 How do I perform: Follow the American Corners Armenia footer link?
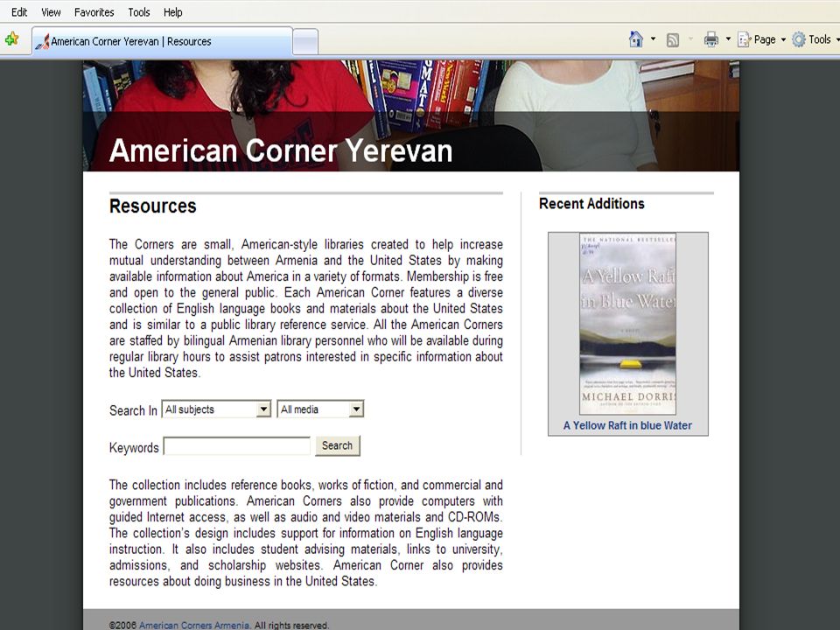click(x=194, y=625)
